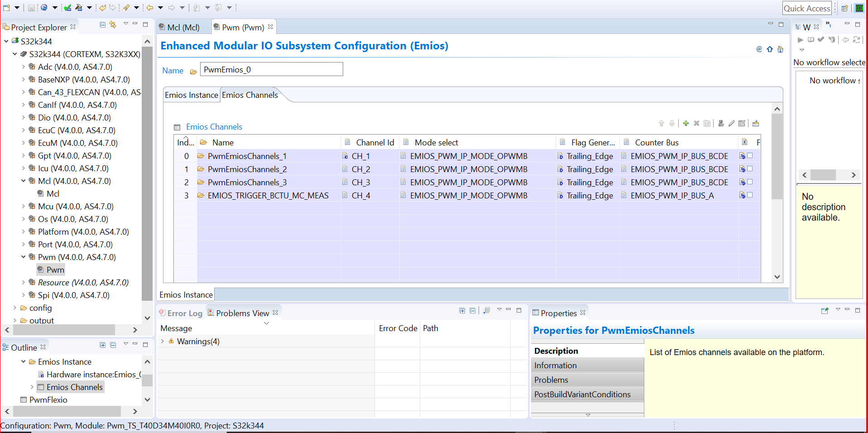The height and width of the screenshot is (433, 868).
Task: Expand the Adc (V4.0.0, AS4.7.0) tree node
Action: point(24,67)
